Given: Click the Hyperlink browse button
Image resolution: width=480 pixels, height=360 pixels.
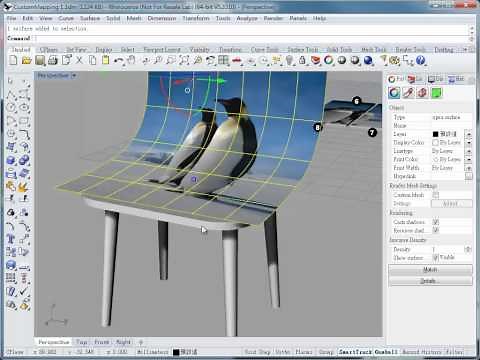Looking at the screenshot, I should [x=469, y=176].
